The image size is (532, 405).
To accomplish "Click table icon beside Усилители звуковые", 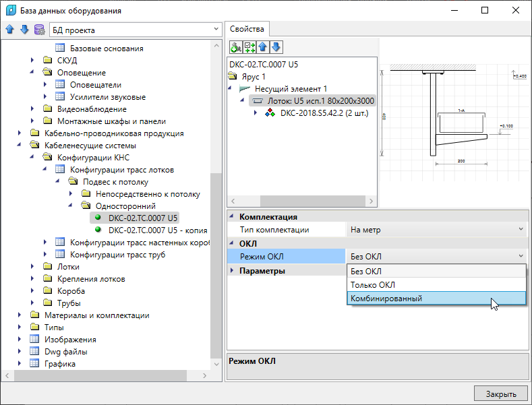I will (60, 96).
